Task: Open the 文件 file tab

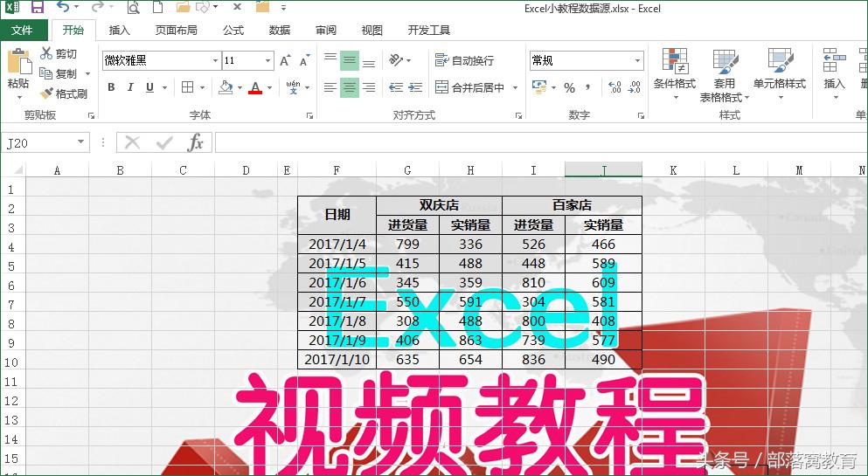Action: pyautogui.click(x=22, y=31)
